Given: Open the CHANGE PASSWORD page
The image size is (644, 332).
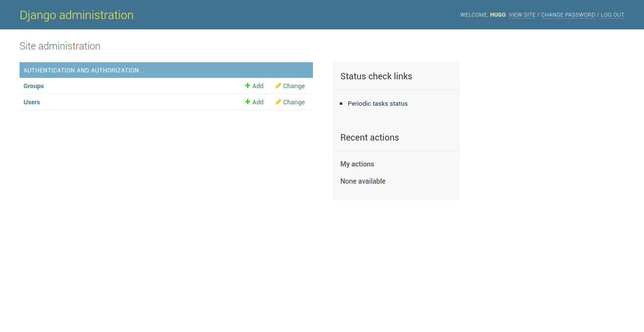Looking at the screenshot, I should 568,15.
